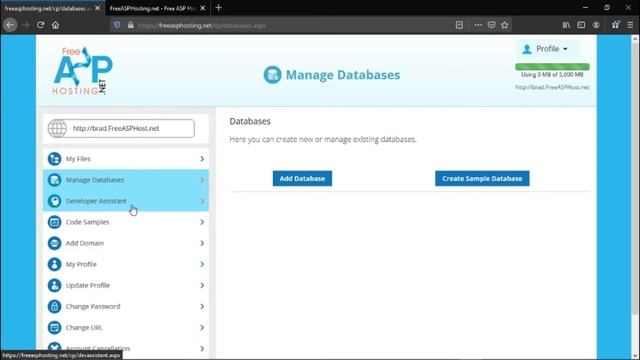
Task: Open the browser Library icon
Action: point(566,25)
